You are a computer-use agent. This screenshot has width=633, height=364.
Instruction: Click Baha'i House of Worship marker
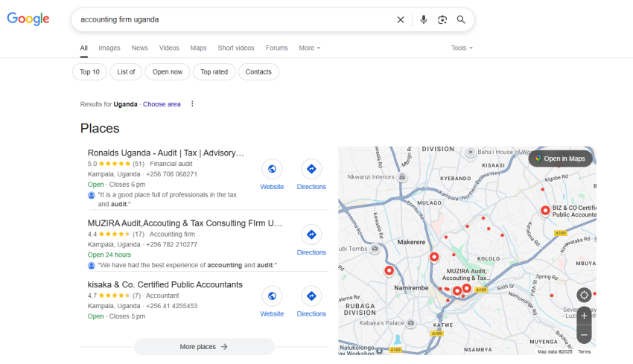pos(471,152)
